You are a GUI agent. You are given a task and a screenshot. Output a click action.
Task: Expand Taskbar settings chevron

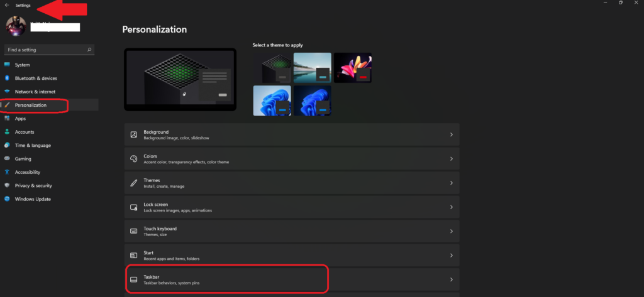click(x=452, y=280)
